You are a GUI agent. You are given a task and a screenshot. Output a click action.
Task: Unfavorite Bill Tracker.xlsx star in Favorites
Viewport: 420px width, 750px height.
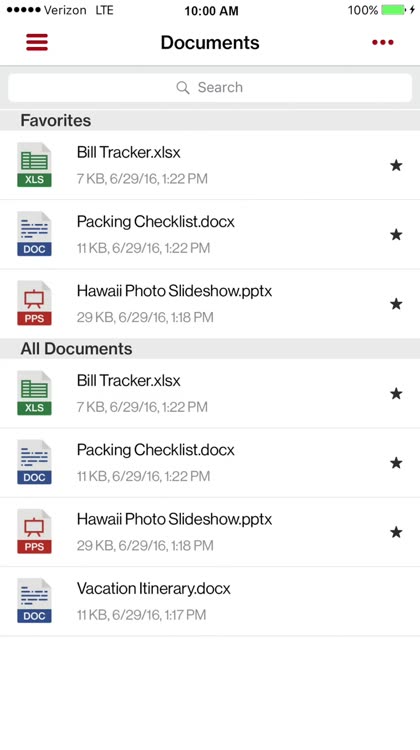396,165
